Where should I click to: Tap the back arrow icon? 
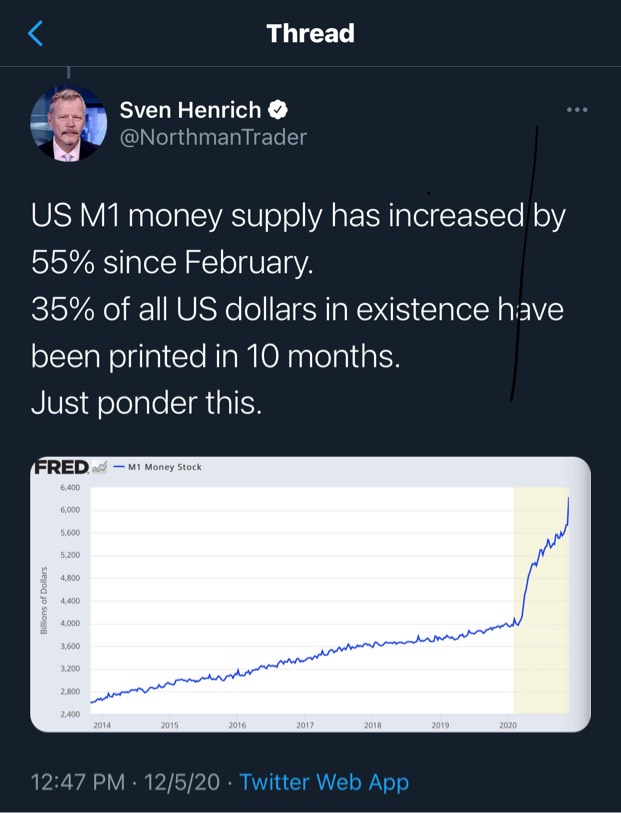click(35, 33)
